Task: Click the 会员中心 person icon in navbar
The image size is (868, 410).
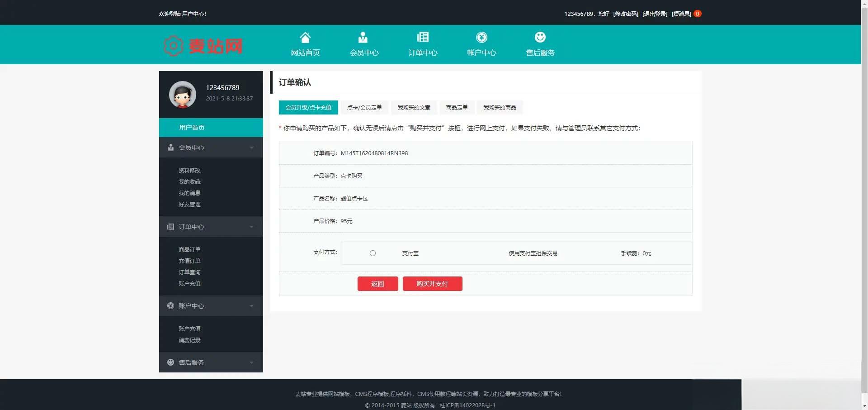Action: point(363,37)
